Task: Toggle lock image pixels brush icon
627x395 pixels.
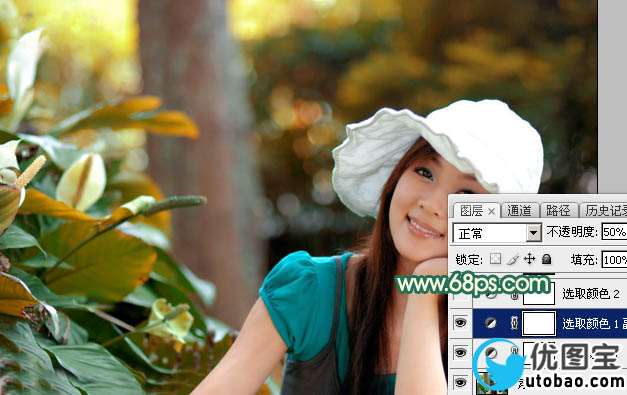Action: point(512,259)
